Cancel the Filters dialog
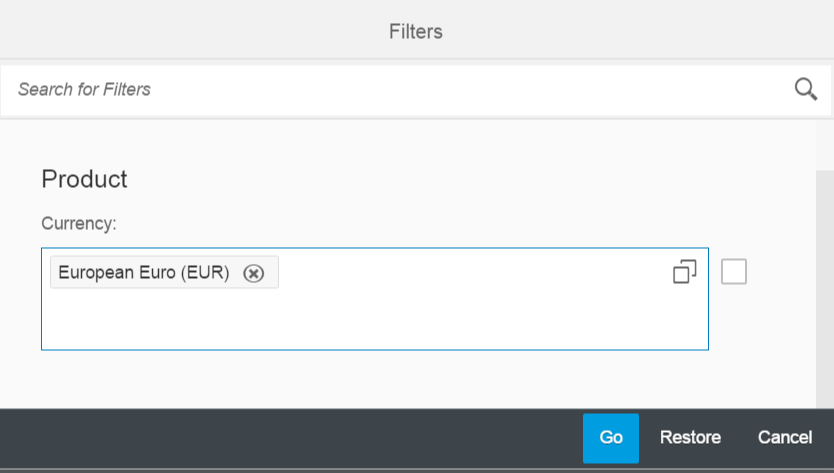 [x=785, y=438]
